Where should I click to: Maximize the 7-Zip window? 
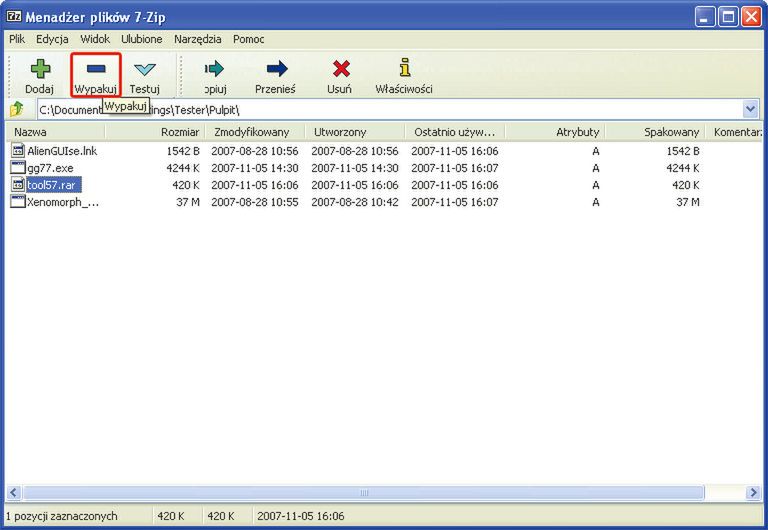(728, 18)
